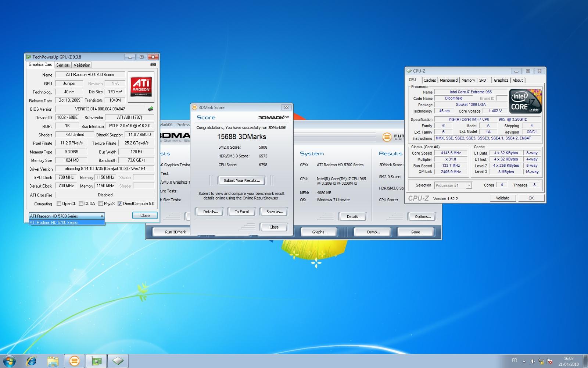Viewport: 588px width, 368px height.
Task: Switch to the Sensors tab in GPU-Z
Action: pyautogui.click(x=63, y=65)
